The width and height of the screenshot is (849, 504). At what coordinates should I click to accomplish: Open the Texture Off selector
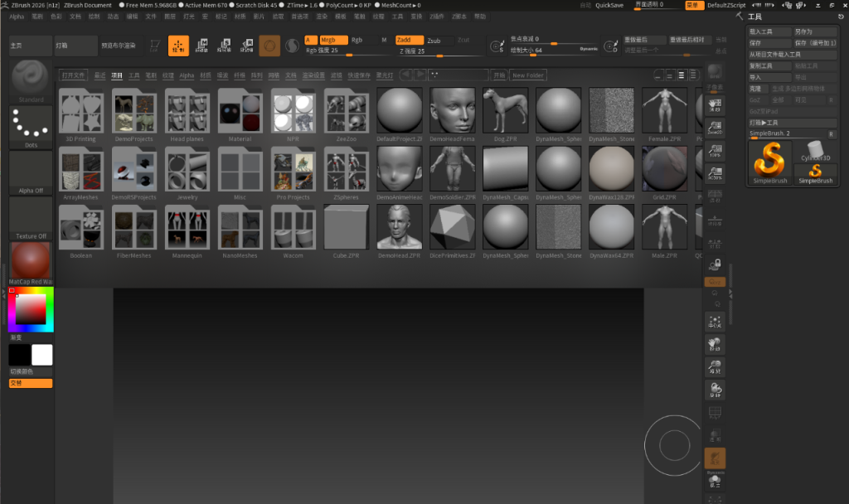point(31,216)
